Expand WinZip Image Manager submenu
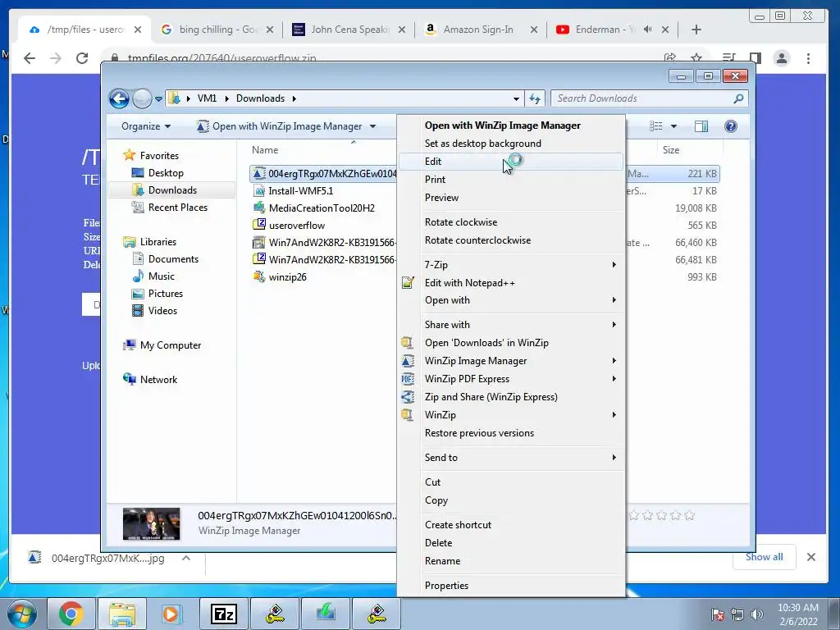Viewport: 840px width, 630px height. pyautogui.click(x=510, y=361)
